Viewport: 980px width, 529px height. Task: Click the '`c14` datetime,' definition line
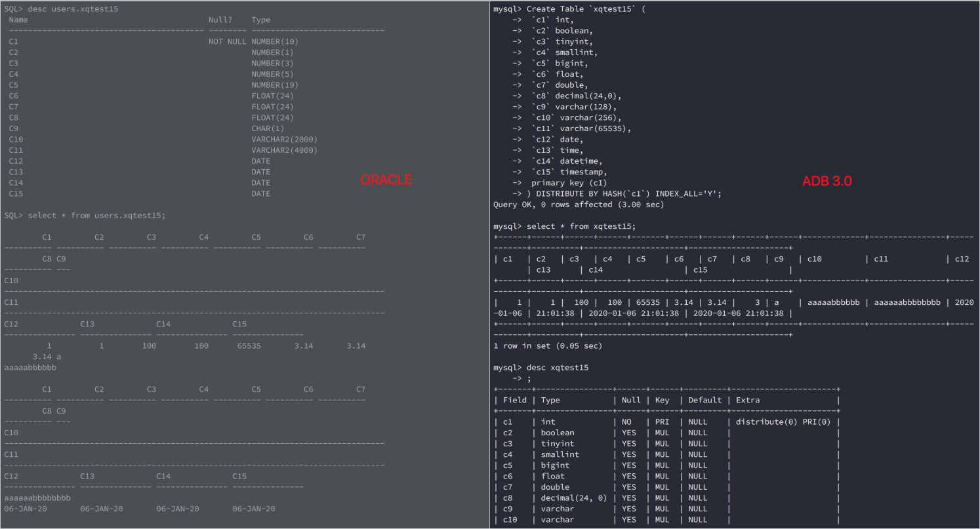(x=567, y=161)
